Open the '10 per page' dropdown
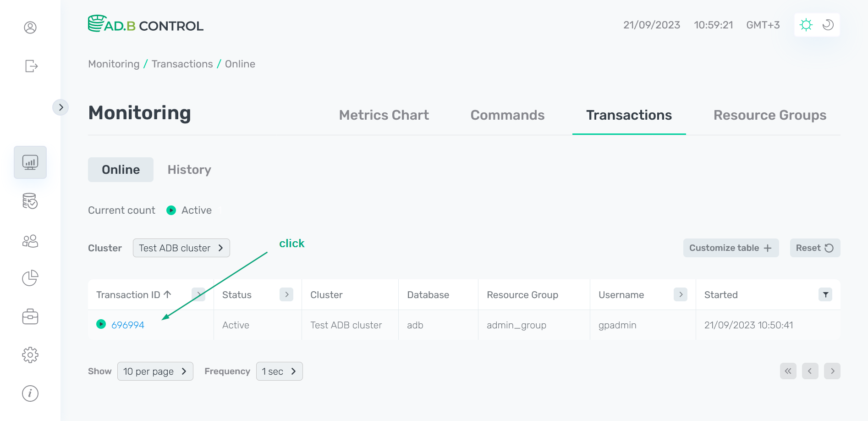Viewport: 868px width, 421px height. pos(155,371)
